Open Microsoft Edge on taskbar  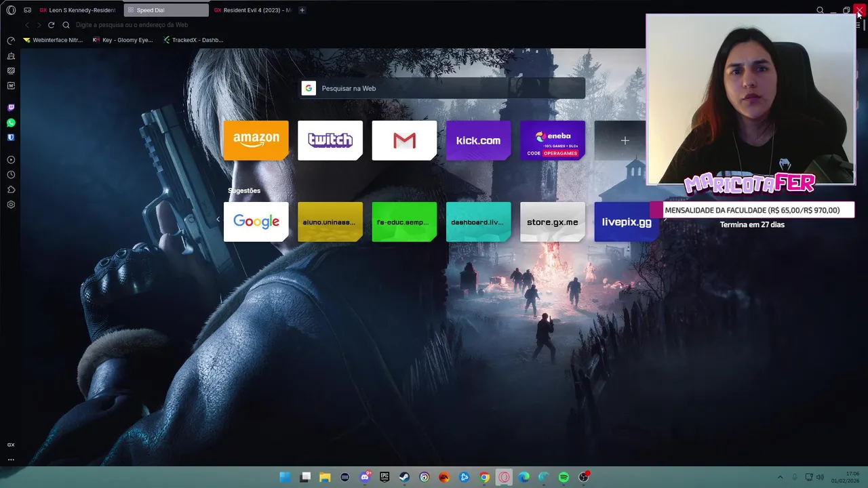[x=524, y=477]
